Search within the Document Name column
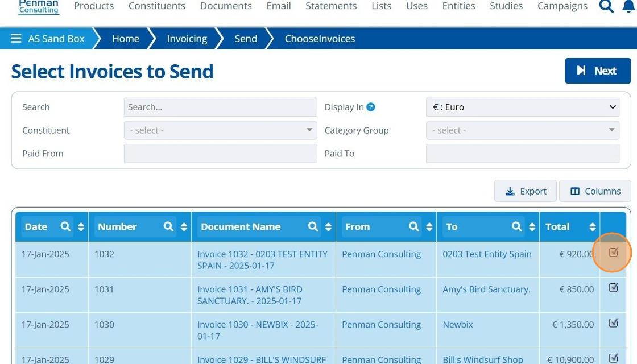Viewport: 637px width, 364px height. tap(313, 226)
